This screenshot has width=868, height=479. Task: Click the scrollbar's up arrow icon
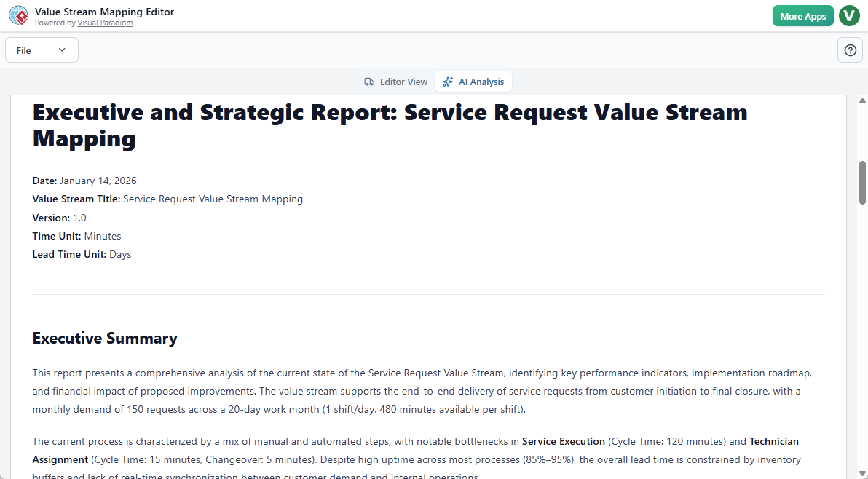click(861, 100)
